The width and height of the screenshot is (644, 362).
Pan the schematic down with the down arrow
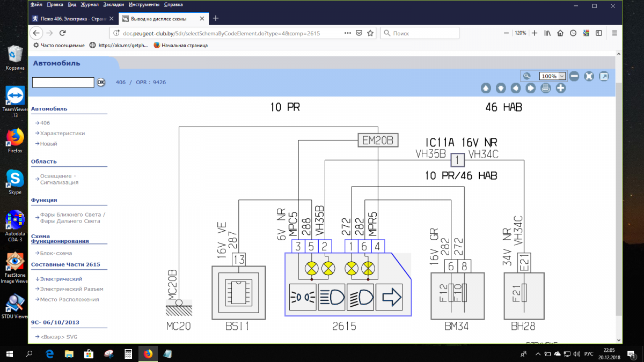501,88
